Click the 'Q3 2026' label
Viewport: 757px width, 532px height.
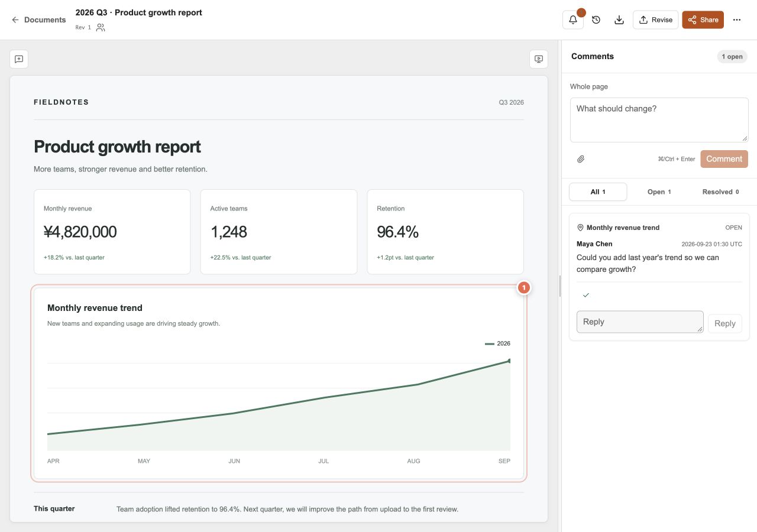[x=511, y=102]
